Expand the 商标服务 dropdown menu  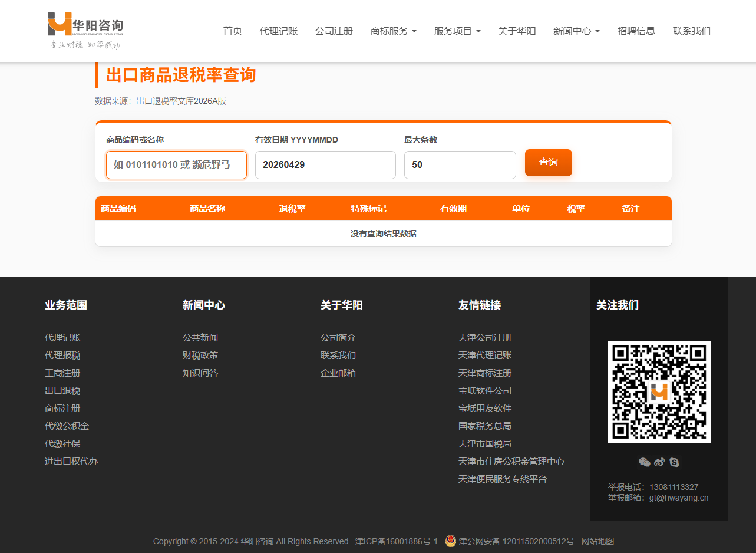[393, 31]
